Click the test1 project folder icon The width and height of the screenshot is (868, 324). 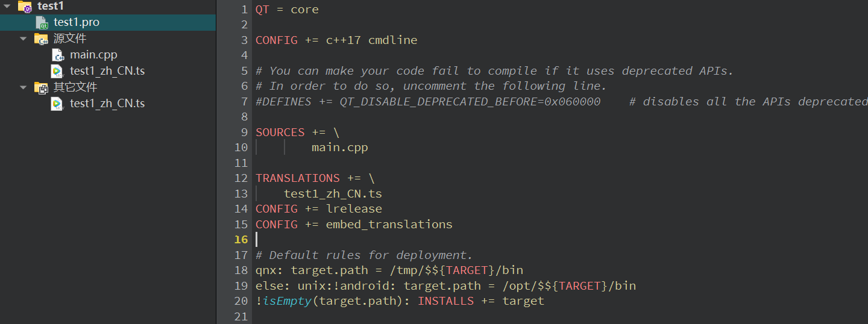pos(25,7)
